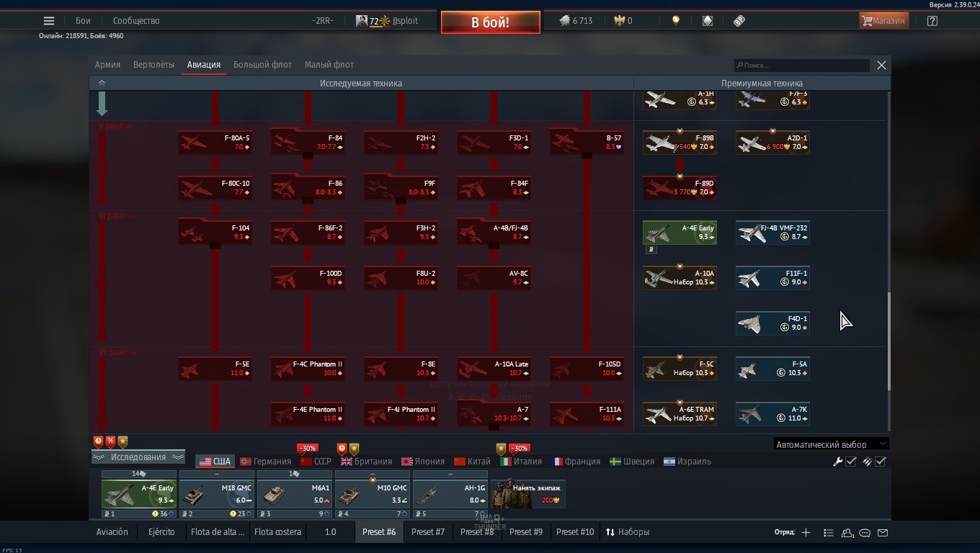Select the B-57 bomber card
980x553 pixels.
[x=587, y=142]
